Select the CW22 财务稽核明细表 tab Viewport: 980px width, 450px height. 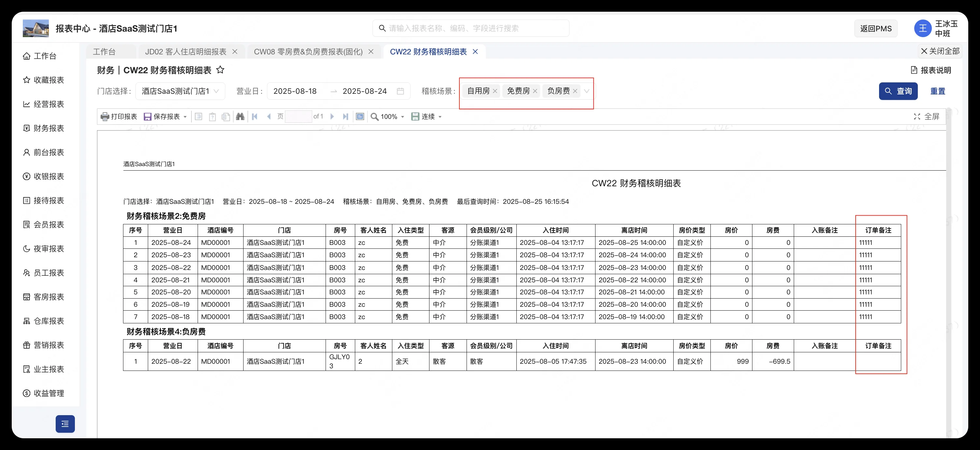(428, 51)
